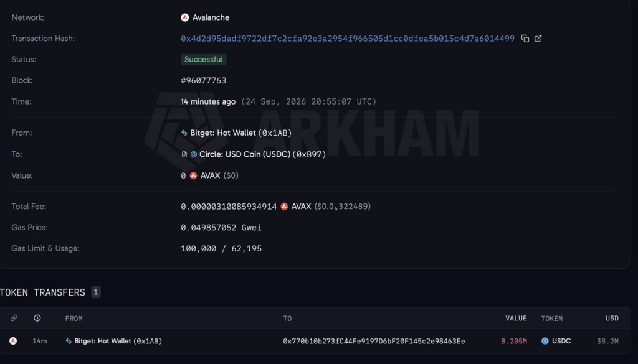
Task: Click the USDC token icon in transfers table
Action: [545, 341]
